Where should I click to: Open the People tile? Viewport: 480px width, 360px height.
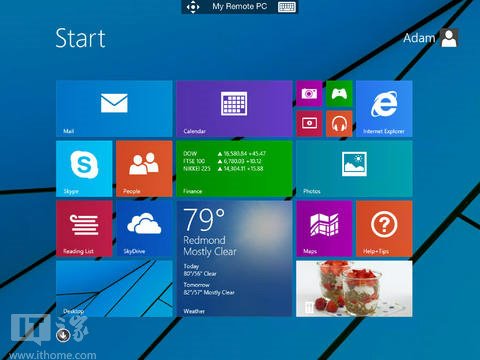point(144,168)
